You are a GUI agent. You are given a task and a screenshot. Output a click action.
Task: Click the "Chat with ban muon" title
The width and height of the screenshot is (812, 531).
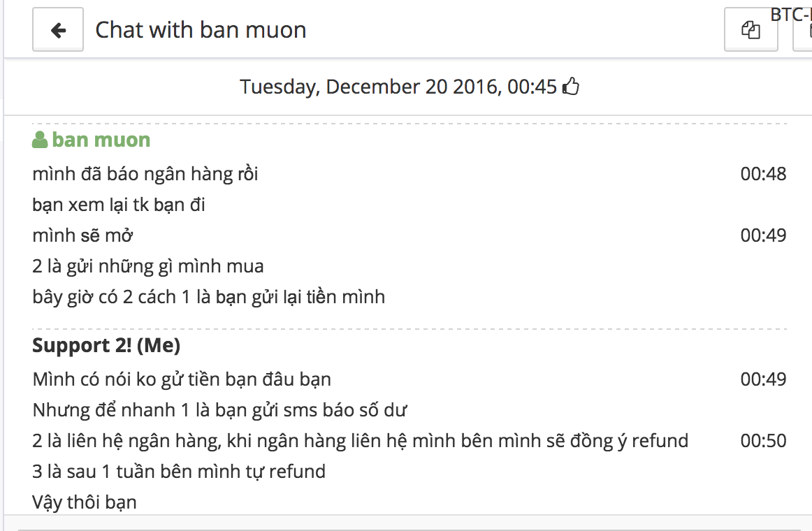(201, 30)
